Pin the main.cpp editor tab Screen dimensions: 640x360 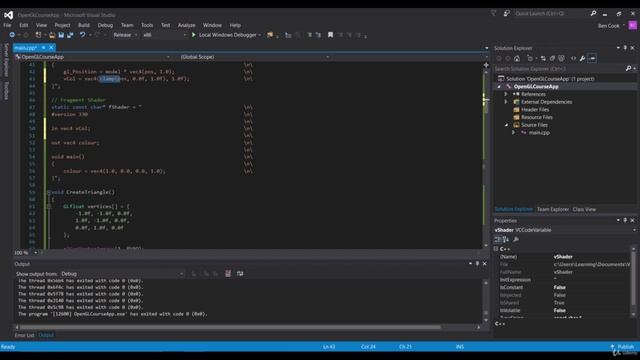(43, 48)
